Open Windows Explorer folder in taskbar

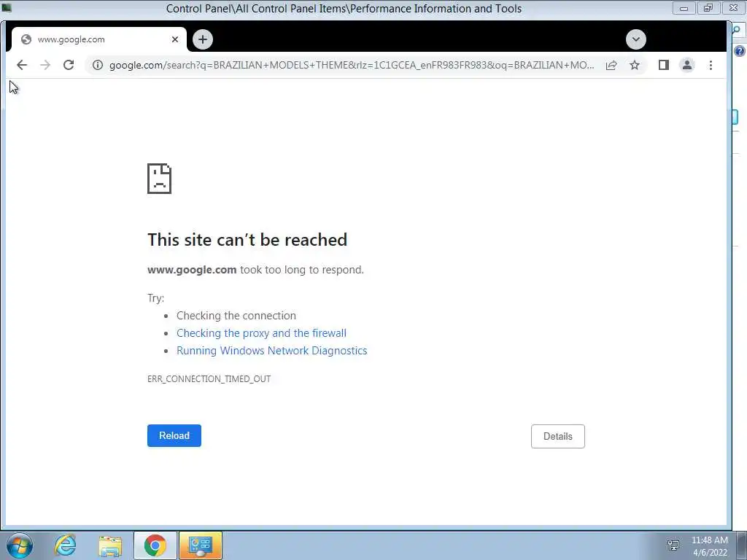click(x=110, y=545)
